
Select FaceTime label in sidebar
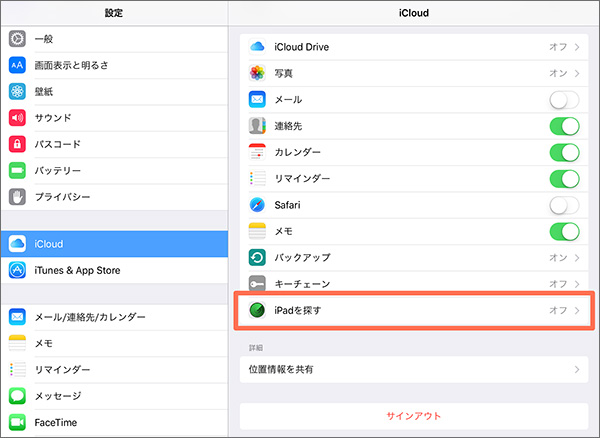(55, 422)
